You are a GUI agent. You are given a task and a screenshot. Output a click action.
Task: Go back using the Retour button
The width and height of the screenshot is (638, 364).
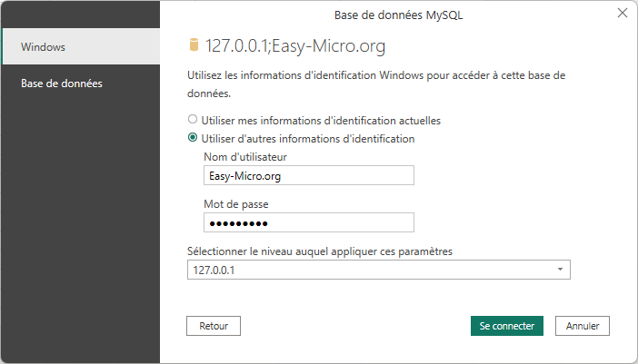click(x=214, y=325)
